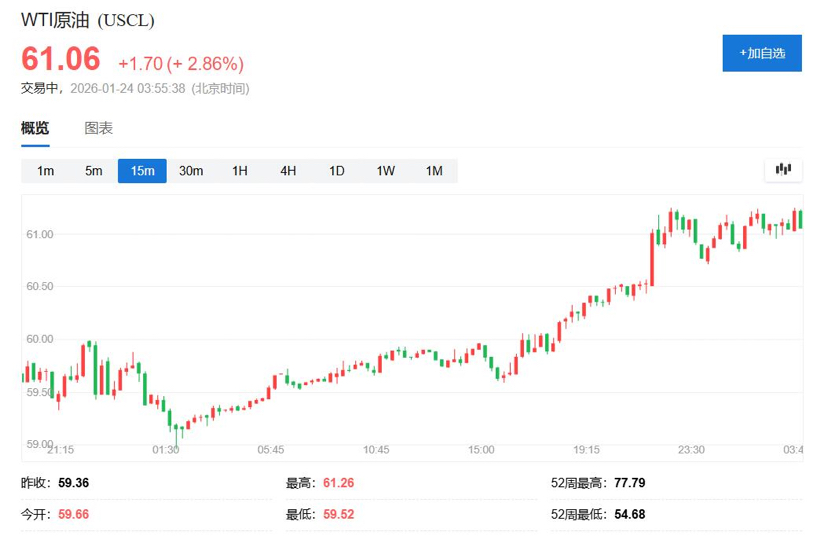Switch chart to 1H interval

click(x=240, y=171)
